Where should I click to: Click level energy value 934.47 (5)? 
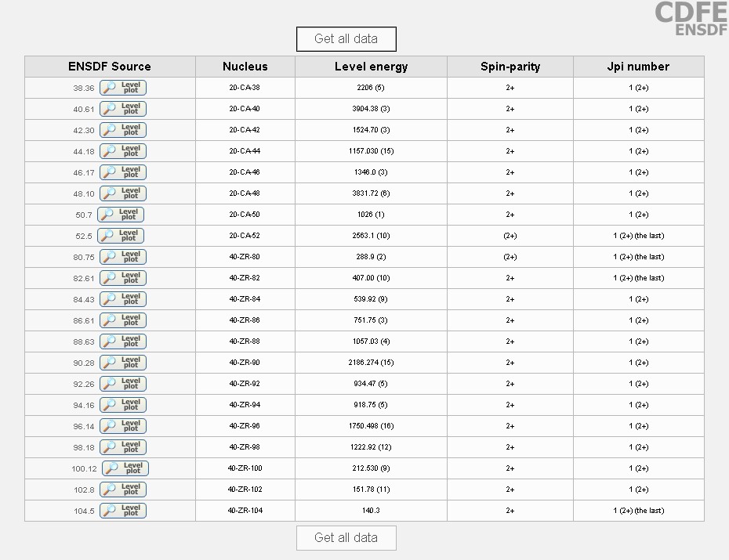point(371,384)
